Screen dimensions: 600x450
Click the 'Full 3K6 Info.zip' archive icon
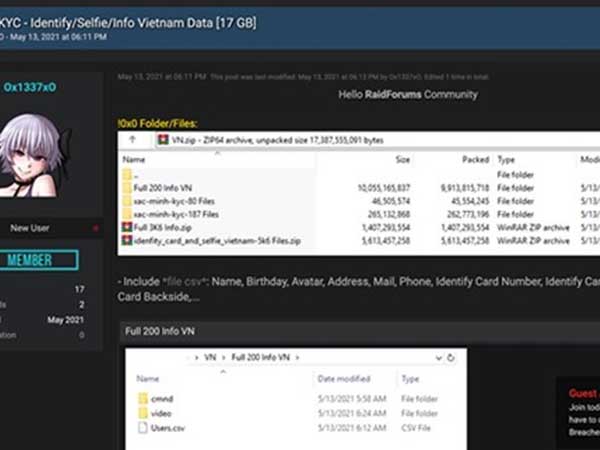(127, 227)
